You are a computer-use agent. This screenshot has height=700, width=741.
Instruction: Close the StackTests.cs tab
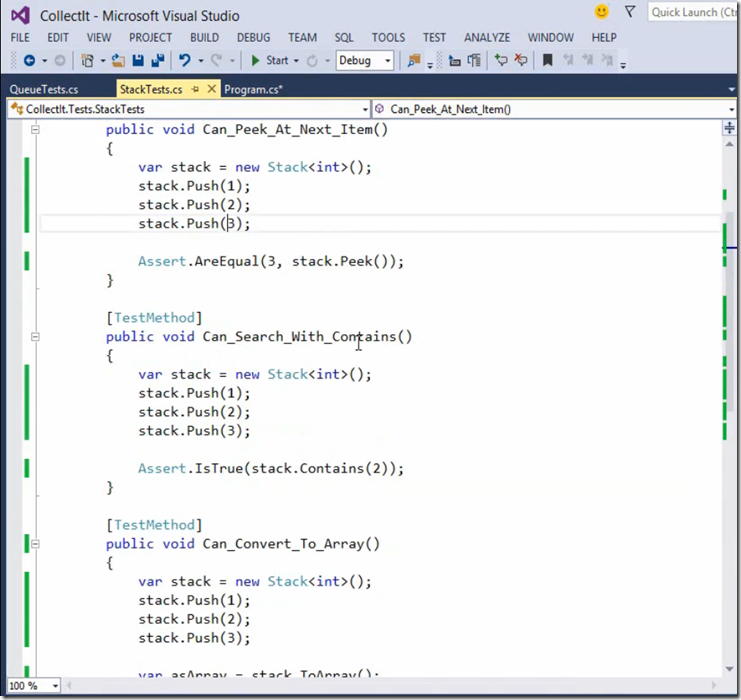coord(212,89)
